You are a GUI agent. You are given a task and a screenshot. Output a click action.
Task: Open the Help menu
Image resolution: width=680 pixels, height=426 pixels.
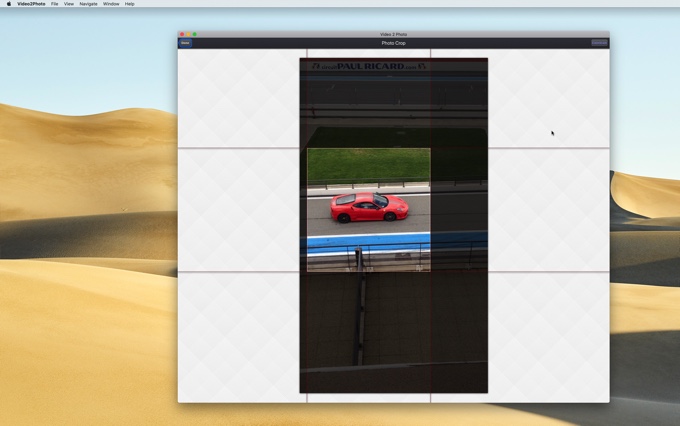130,4
